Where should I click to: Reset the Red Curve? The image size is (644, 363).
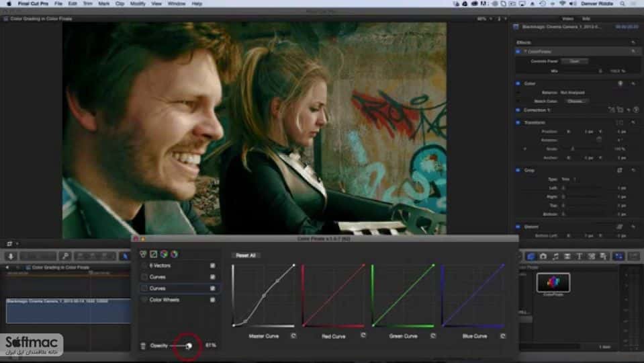pyautogui.click(x=363, y=335)
